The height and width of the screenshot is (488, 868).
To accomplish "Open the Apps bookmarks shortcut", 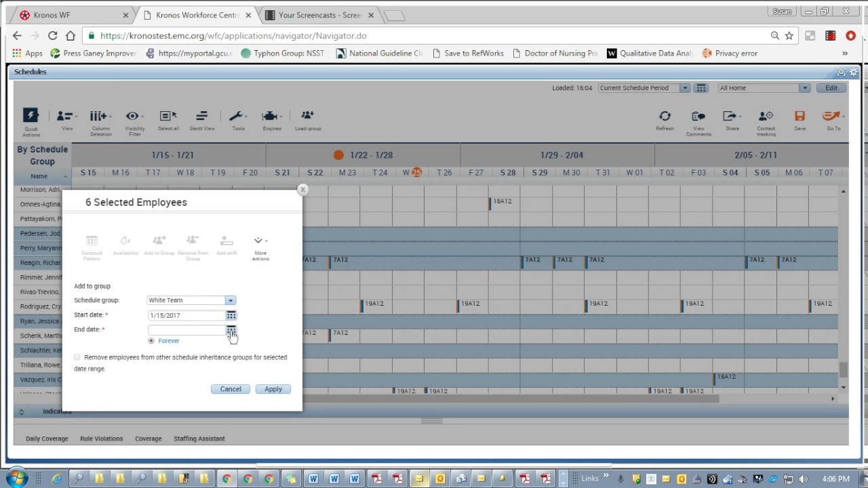I will click(x=27, y=53).
